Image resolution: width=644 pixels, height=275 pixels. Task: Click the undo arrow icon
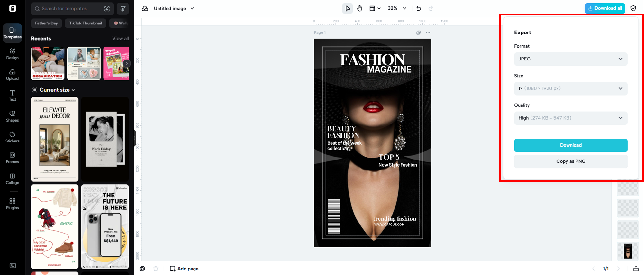pos(418,8)
